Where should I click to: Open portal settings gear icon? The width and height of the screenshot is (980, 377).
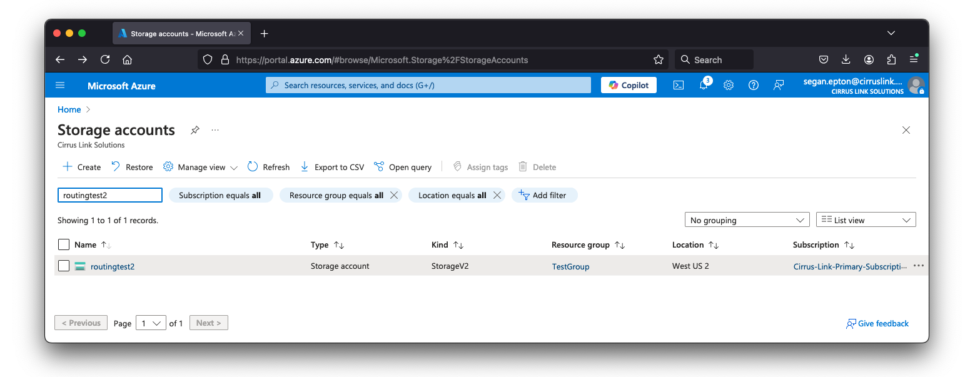[x=729, y=86]
